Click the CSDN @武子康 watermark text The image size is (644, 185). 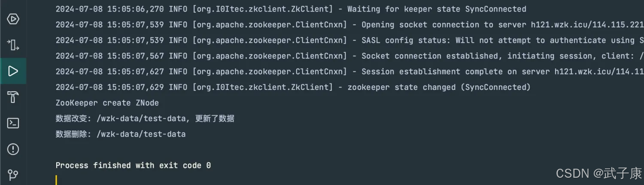click(599, 173)
